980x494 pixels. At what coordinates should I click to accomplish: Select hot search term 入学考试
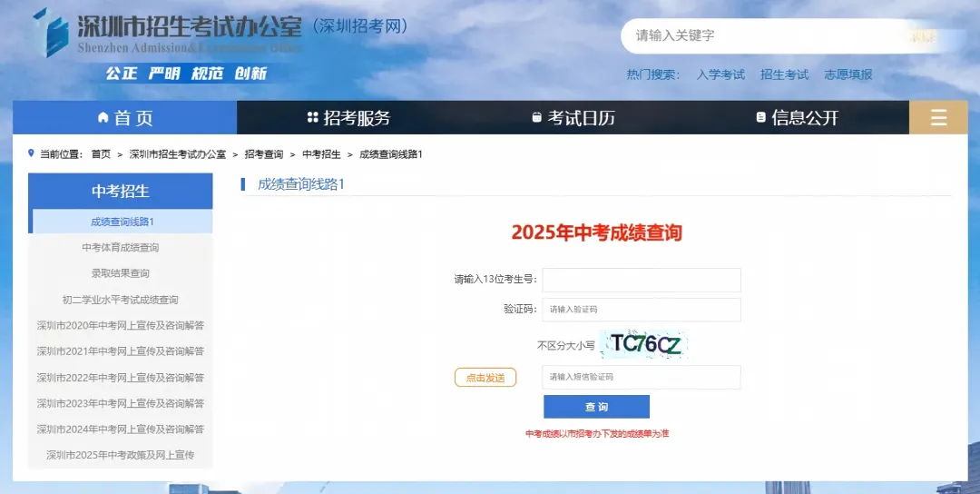click(720, 74)
